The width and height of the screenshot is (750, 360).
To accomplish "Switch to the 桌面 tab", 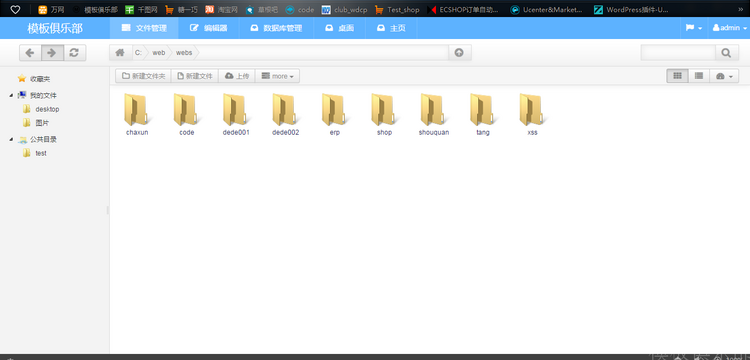I will pyautogui.click(x=340, y=28).
